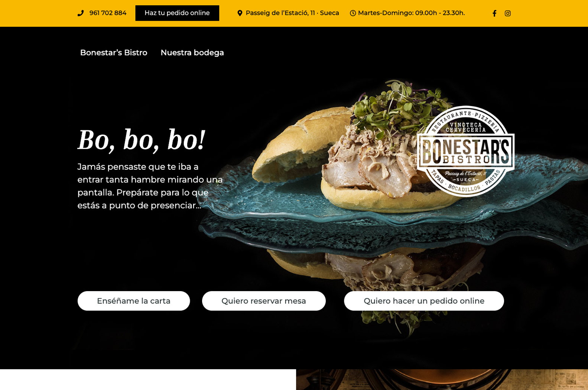This screenshot has height=390, width=588.
Task: Click the Martes-Domingo opening hours text
Action: [411, 13]
